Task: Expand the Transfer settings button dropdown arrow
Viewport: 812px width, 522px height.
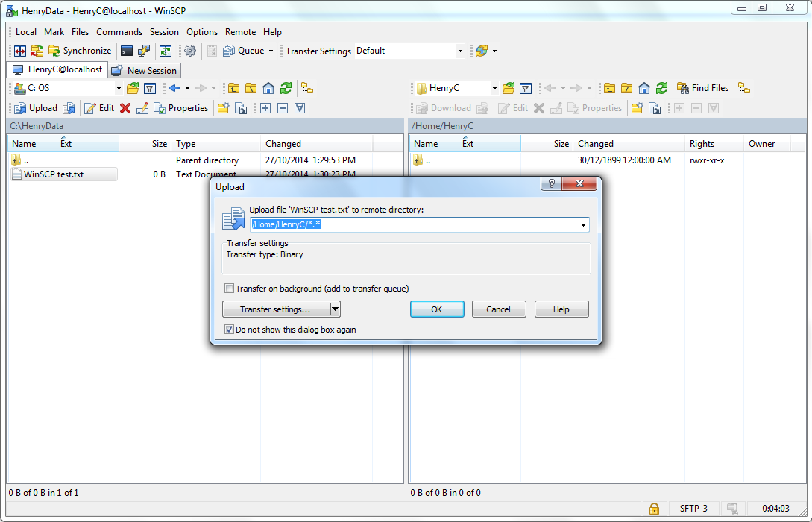Action: pyautogui.click(x=335, y=309)
